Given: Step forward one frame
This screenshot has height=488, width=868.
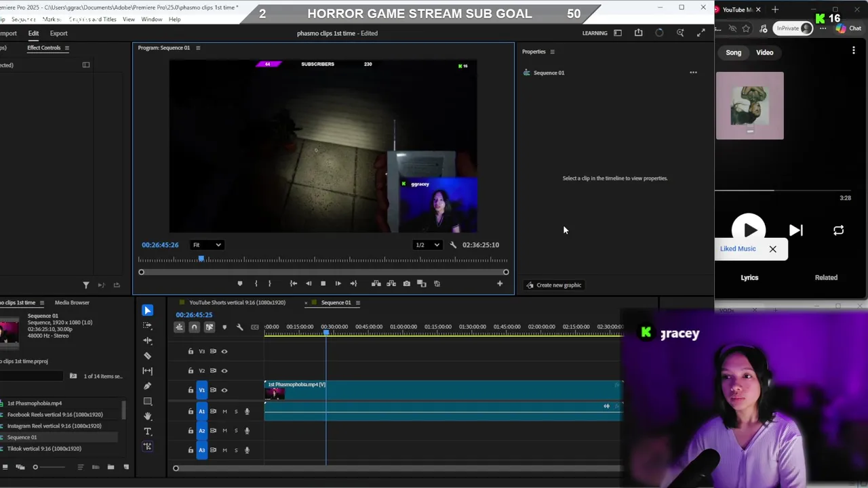Looking at the screenshot, I should coord(338,283).
